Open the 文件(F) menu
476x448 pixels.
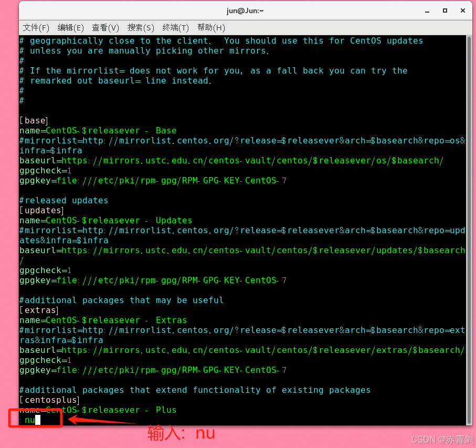[36, 28]
